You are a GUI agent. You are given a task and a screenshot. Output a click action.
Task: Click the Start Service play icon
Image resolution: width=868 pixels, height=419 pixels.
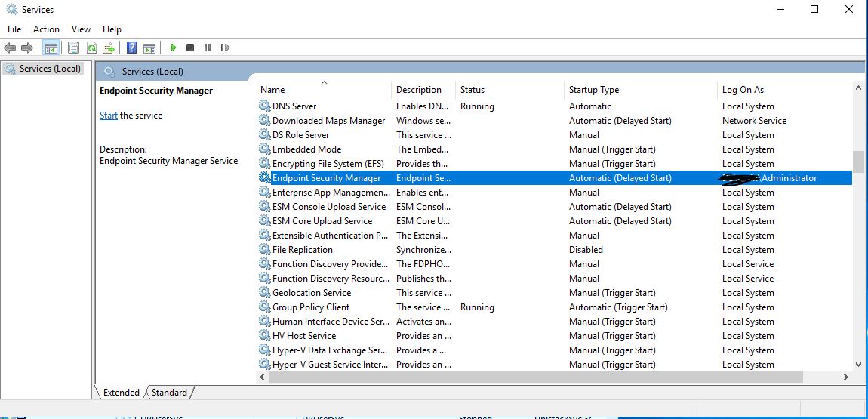click(174, 48)
